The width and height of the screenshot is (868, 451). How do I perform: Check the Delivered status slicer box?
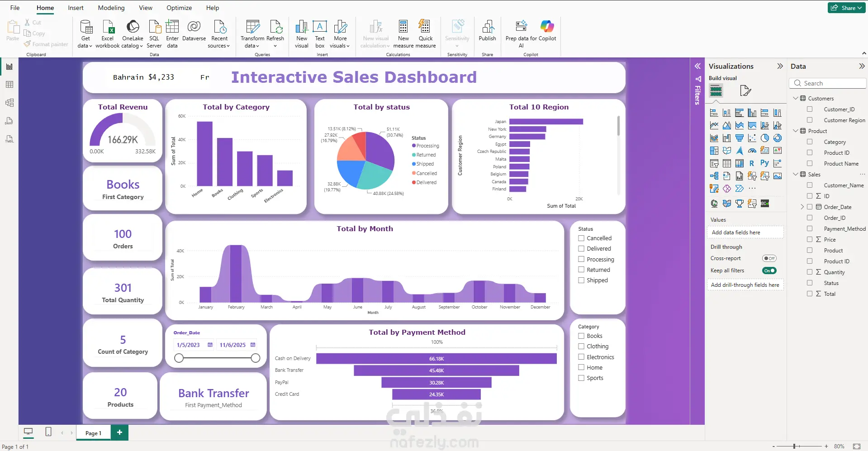pyautogui.click(x=581, y=249)
